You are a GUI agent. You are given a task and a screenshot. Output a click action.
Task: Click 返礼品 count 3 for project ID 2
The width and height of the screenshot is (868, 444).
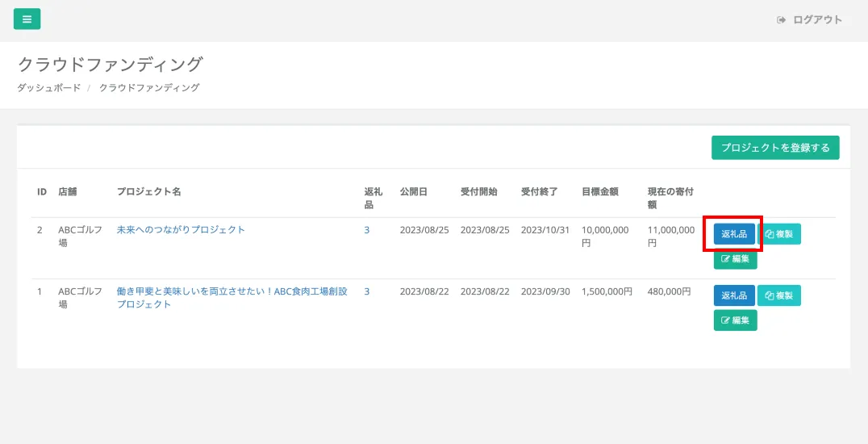pyautogui.click(x=366, y=230)
